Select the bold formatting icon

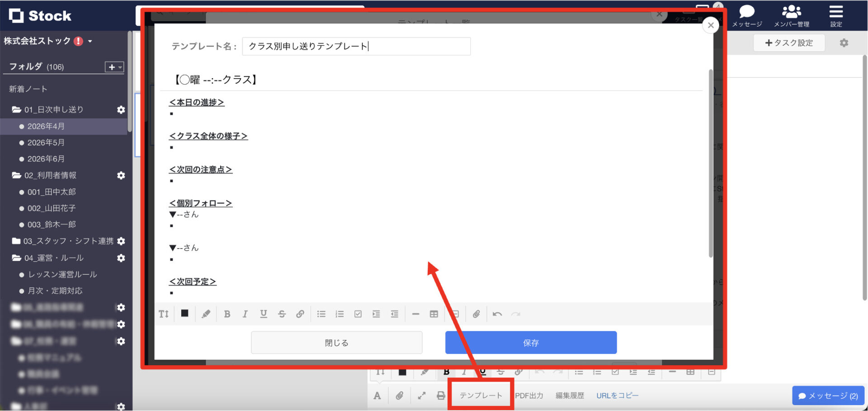pos(227,314)
